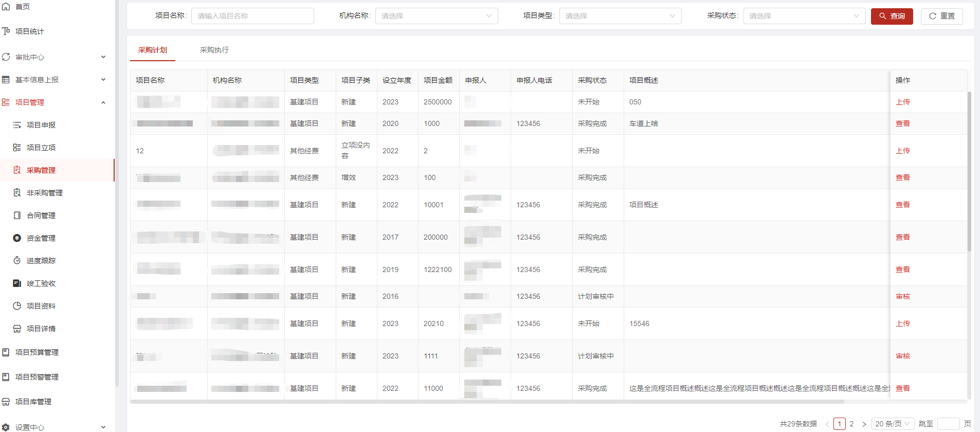Screen dimensions: 980x432
Task: Click 审核 in the 2016 row
Action: pyautogui.click(x=903, y=296)
